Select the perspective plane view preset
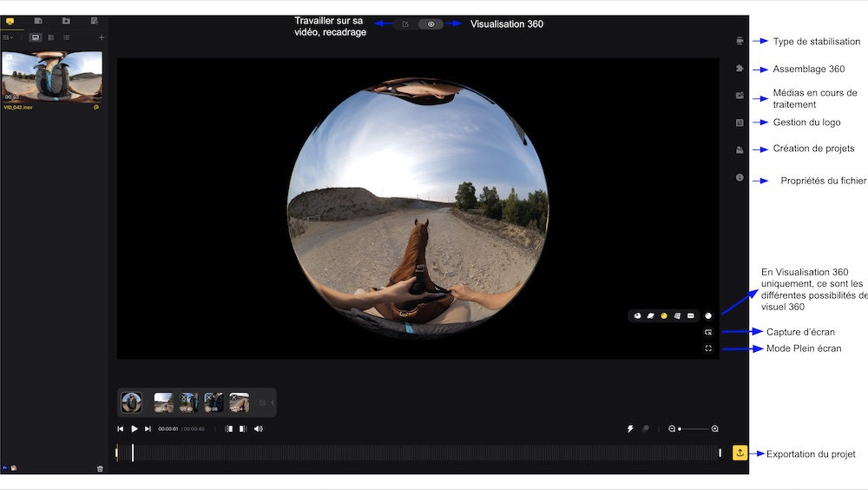 click(677, 316)
